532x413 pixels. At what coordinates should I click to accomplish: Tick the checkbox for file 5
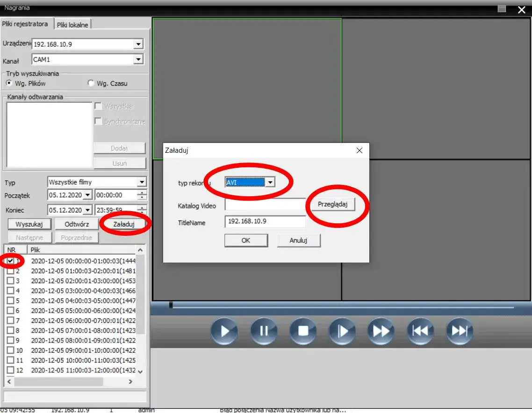click(x=10, y=301)
